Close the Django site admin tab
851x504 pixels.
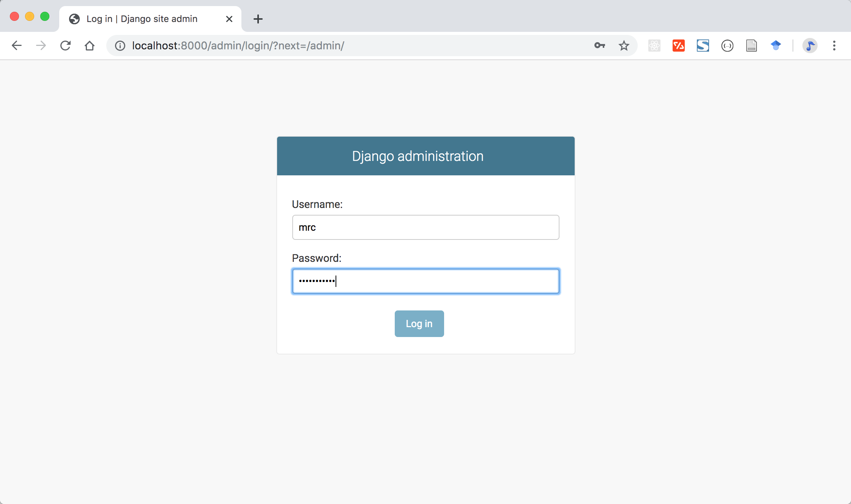pos(229,19)
